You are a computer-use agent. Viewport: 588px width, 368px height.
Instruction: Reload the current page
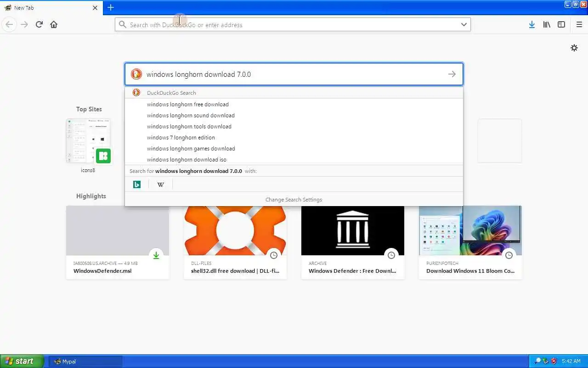(x=39, y=24)
